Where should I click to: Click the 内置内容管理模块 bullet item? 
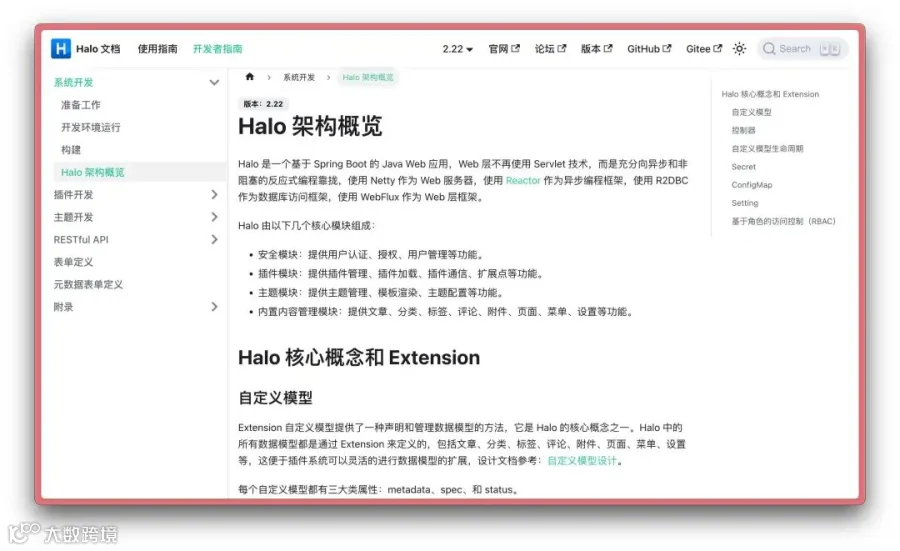[x=446, y=312]
